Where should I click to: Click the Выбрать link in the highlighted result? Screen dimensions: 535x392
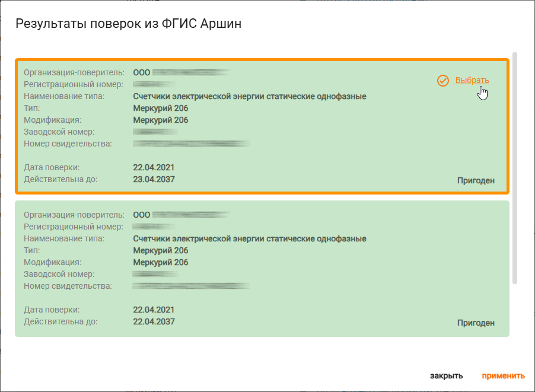tap(472, 80)
